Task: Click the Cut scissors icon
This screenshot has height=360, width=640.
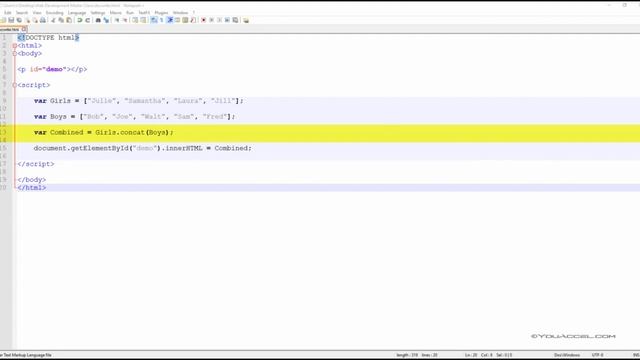Action: (53, 20)
